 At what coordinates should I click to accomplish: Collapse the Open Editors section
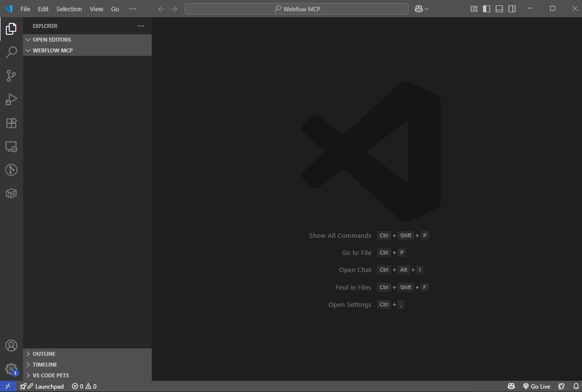click(x=87, y=40)
